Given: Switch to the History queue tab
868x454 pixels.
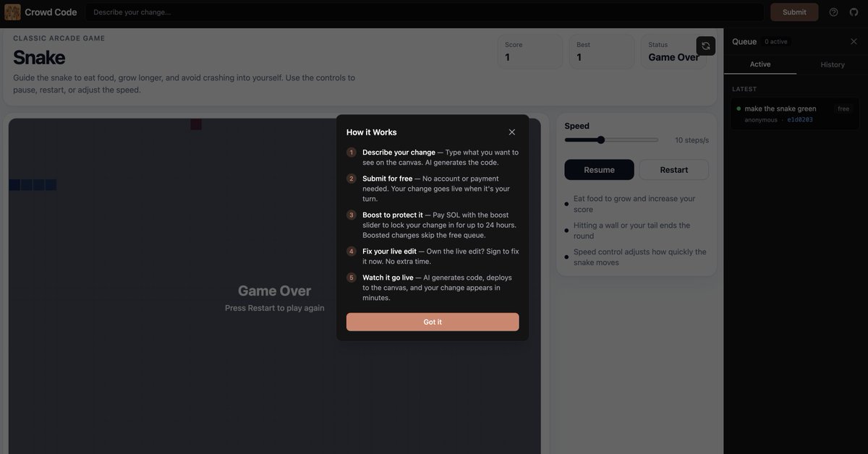Looking at the screenshot, I should (x=833, y=64).
